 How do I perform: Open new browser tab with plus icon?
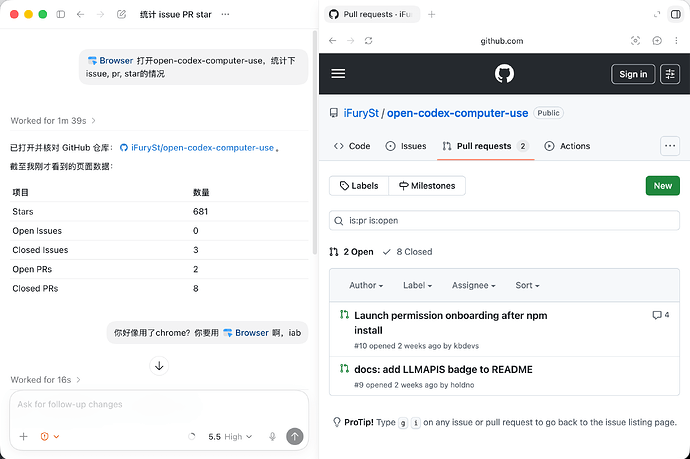click(432, 15)
